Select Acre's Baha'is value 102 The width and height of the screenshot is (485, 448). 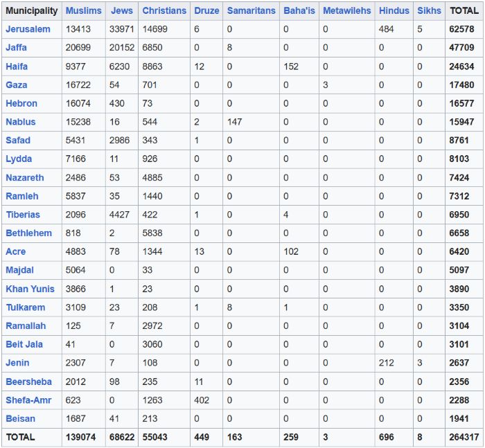291,251
